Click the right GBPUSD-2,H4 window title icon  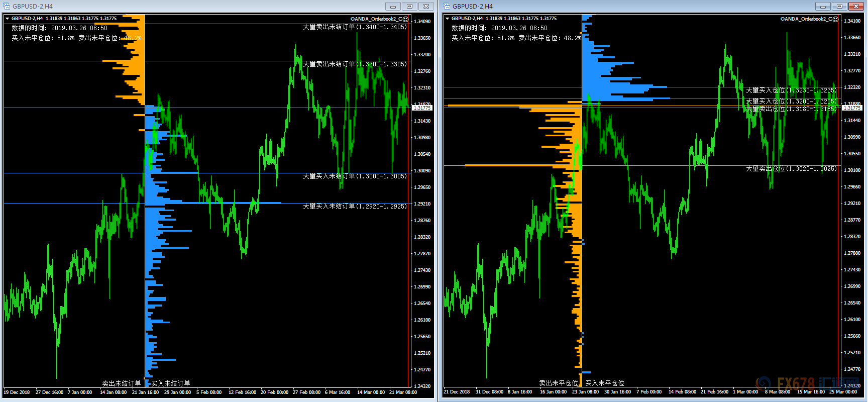[x=447, y=6]
